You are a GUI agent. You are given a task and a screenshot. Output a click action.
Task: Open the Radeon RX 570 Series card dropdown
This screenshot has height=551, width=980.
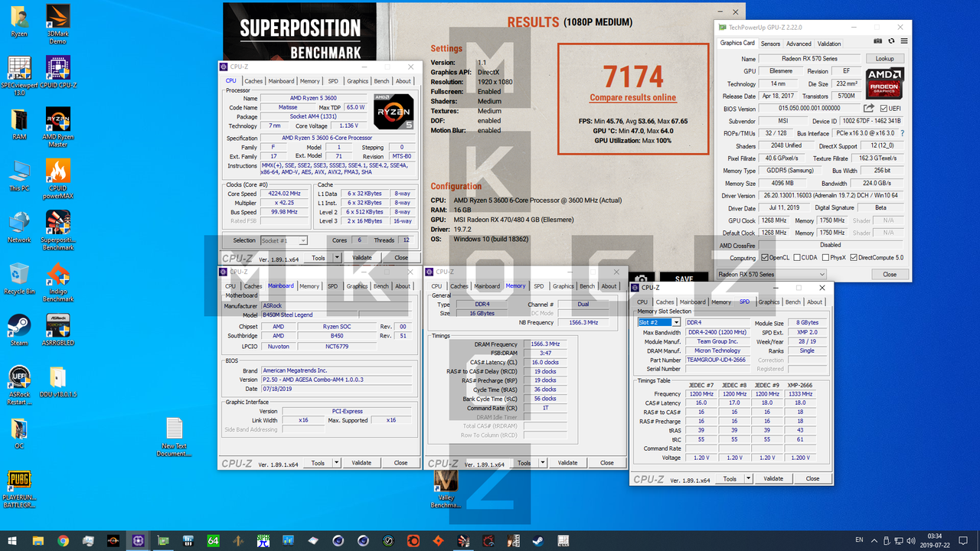click(771, 274)
